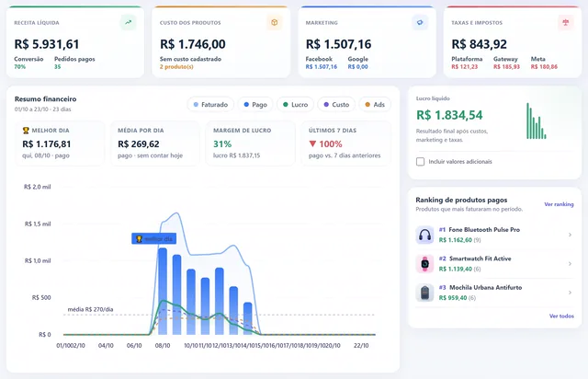Click the box icon on Custo dos Produtos card
Image resolution: width=588 pixels, height=379 pixels.
point(275,22)
